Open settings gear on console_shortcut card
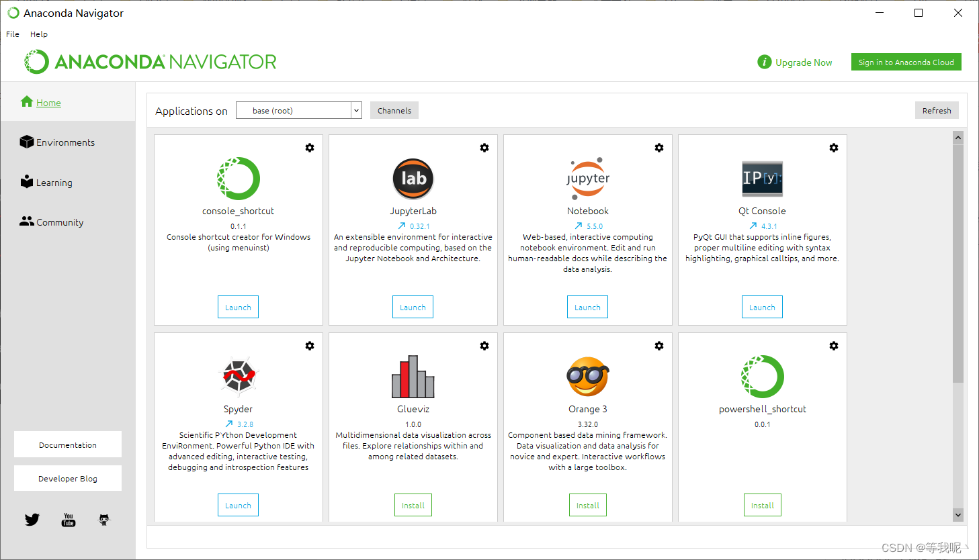 310,148
